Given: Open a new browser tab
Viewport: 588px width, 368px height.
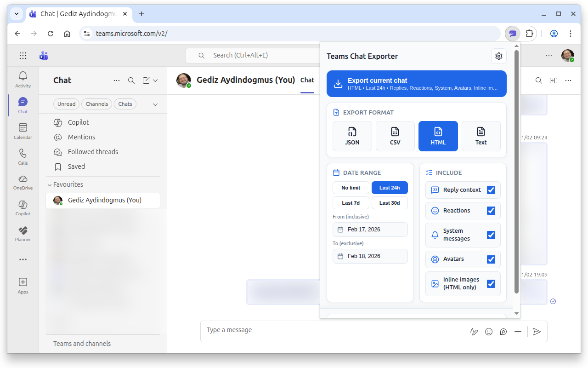Looking at the screenshot, I should [x=141, y=14].
